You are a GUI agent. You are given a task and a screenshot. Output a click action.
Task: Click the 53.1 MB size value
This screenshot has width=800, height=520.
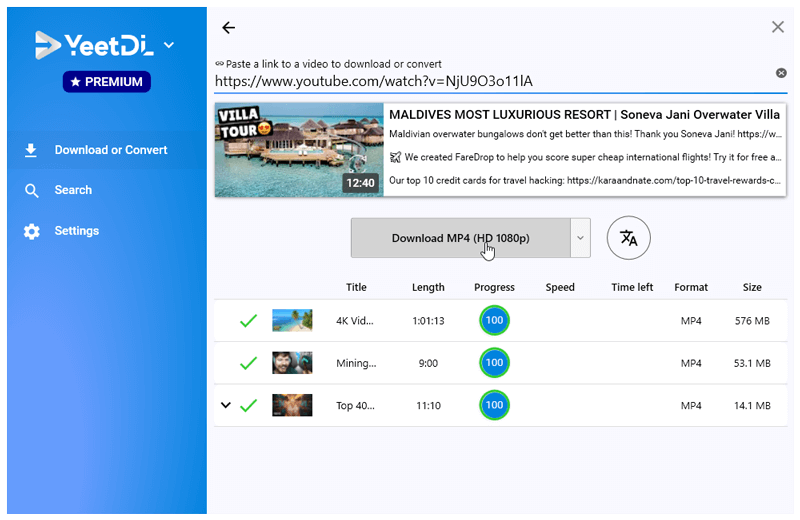pos(752,363)
